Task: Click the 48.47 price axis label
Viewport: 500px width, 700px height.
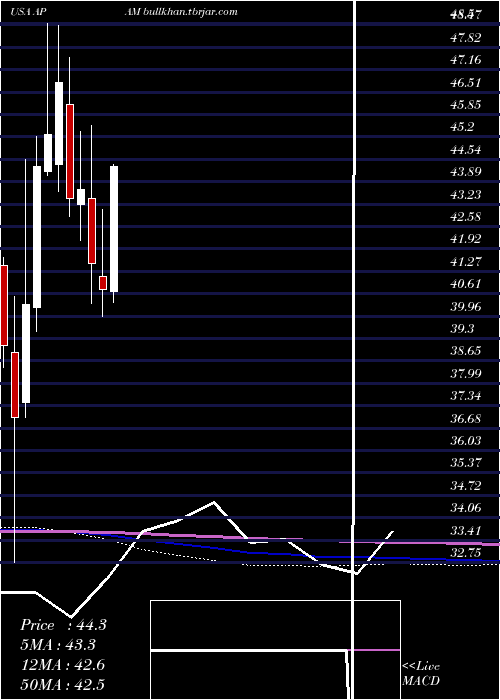Action: 466,15
